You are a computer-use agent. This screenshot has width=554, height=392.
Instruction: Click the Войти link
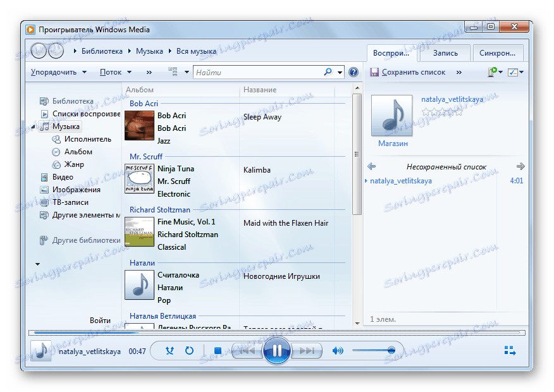(100, 321)
